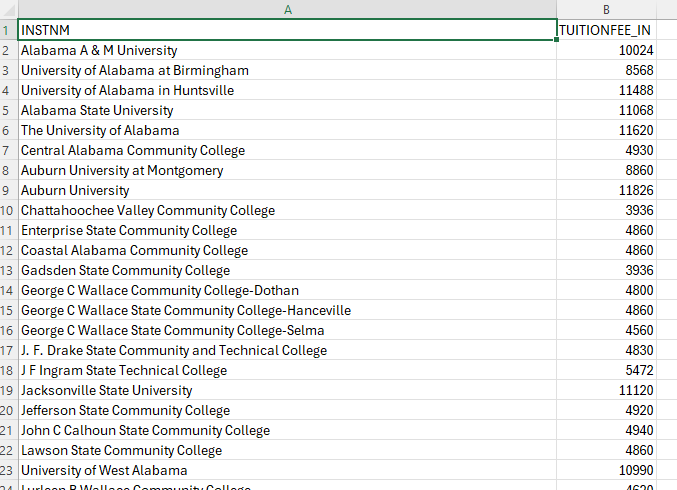
Task: Click tuition value 11826 for Auburn University
Action: click(x=606, y=190)
